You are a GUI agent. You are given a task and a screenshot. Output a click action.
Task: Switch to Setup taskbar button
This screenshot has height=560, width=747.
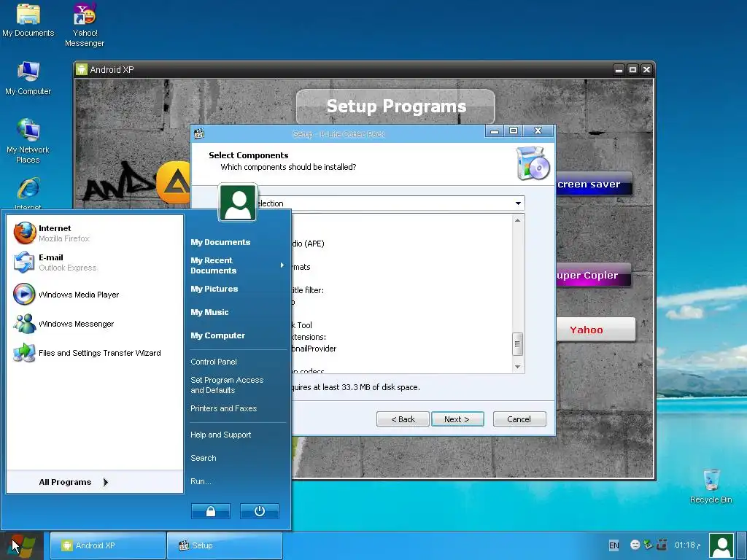tap(225, 545)
